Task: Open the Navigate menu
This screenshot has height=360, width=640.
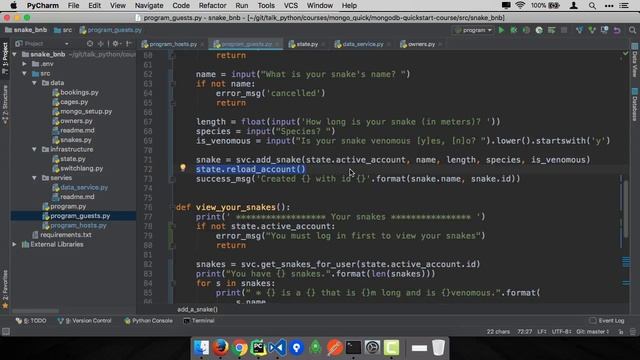Action: (x=149, y=6)
